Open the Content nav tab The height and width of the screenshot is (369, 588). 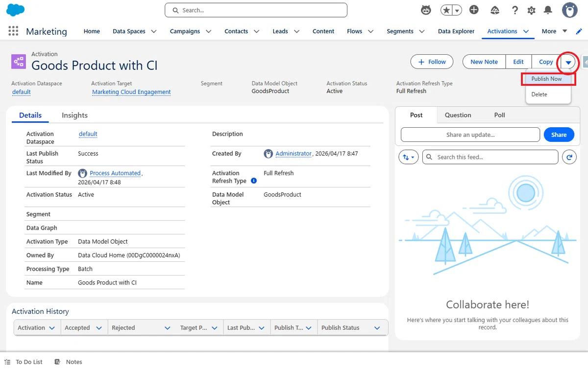click(x=323, y=31)
